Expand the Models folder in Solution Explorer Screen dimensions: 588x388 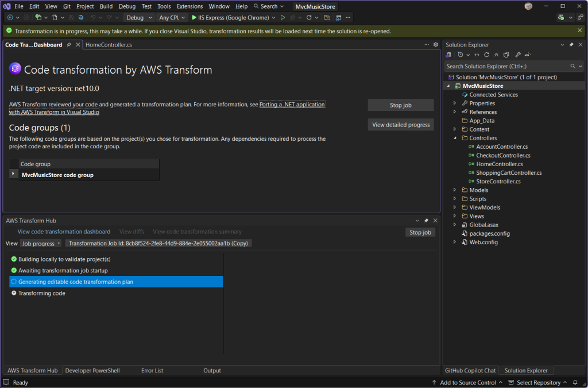tap(454, 190)
